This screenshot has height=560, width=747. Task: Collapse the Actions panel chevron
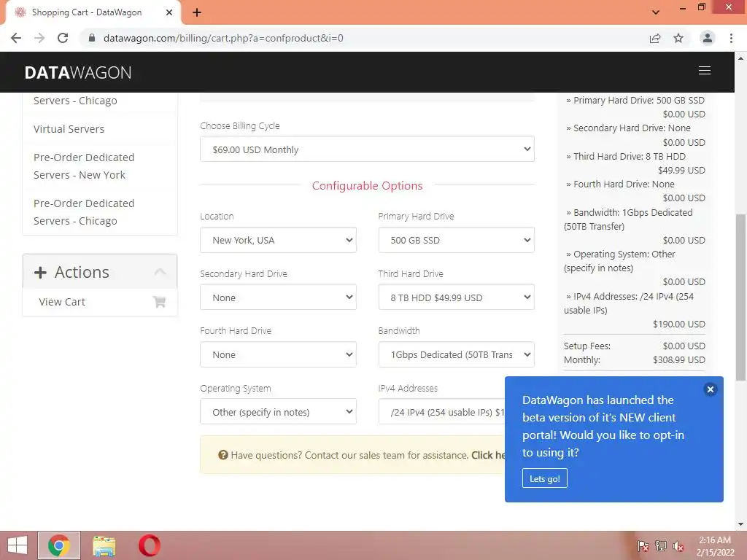coord(160,271)
